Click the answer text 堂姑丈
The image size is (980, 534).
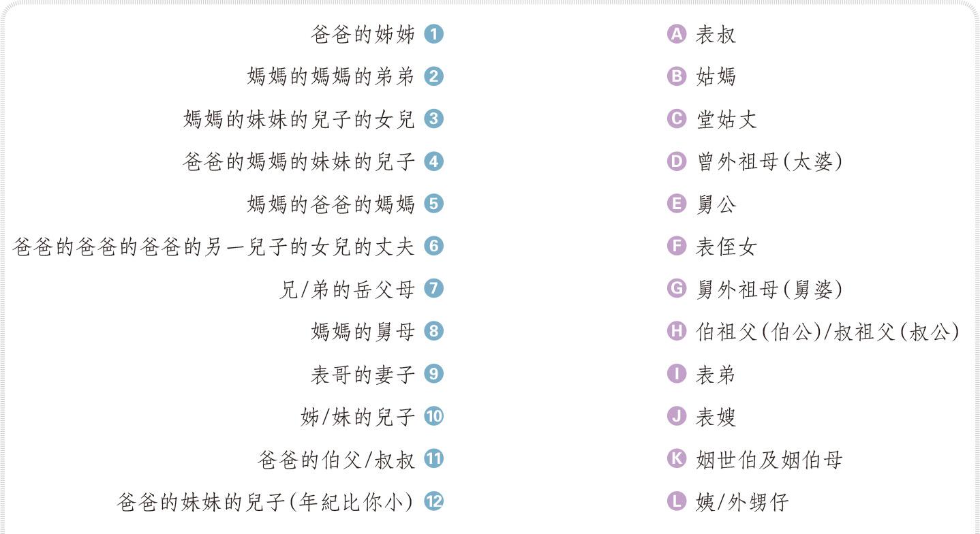(726, 119)
